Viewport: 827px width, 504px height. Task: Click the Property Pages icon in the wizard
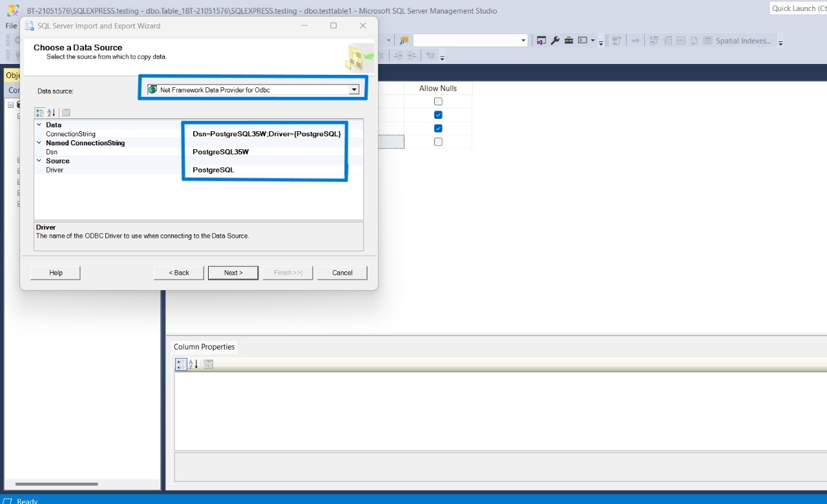[66, 112]
